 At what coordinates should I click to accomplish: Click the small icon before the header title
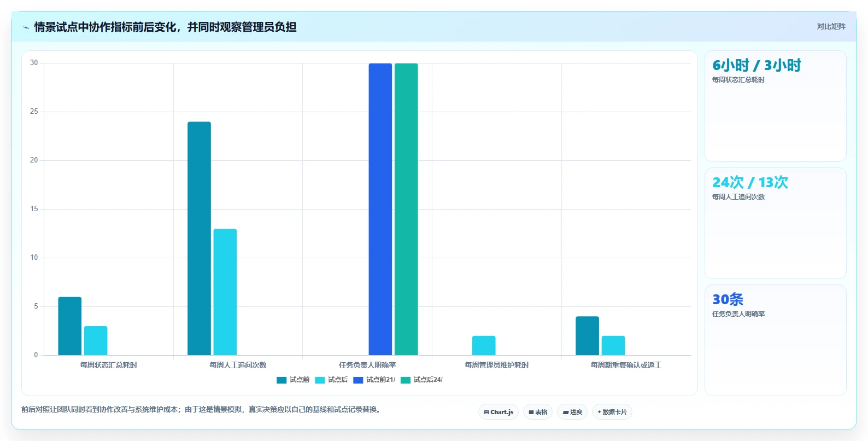point(26,27)
